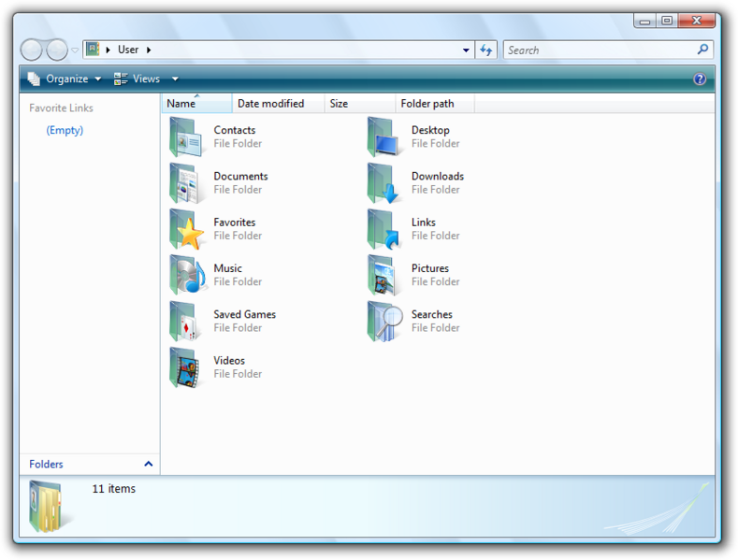Open the Views dropdown arrow
This screenshot has height=560, width=738.
(x=175, y=79)
